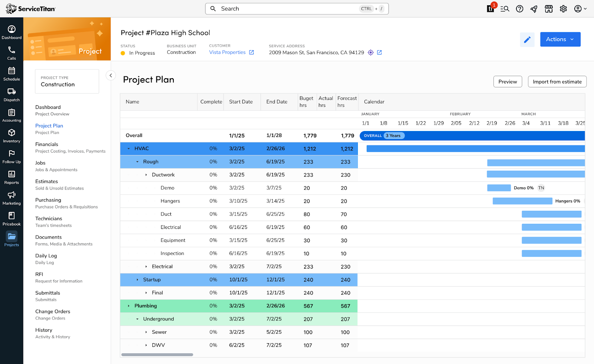Expand the Ductwork row

click(146, 175)
